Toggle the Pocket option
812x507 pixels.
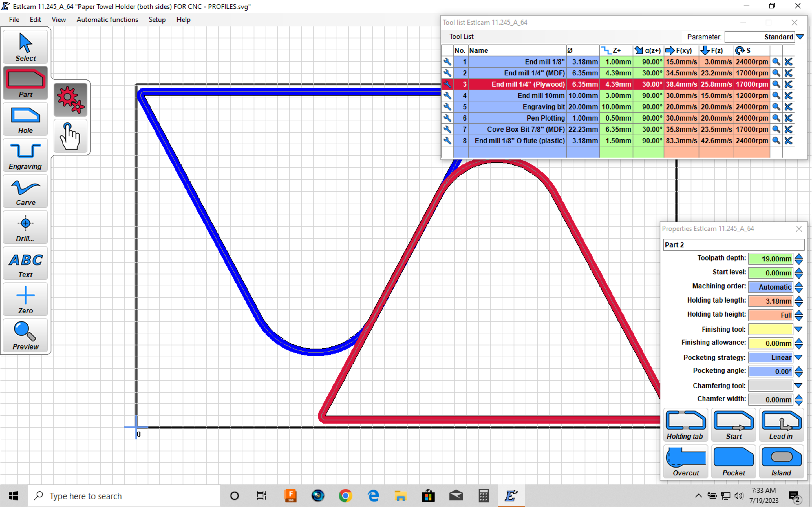point(734,462)
